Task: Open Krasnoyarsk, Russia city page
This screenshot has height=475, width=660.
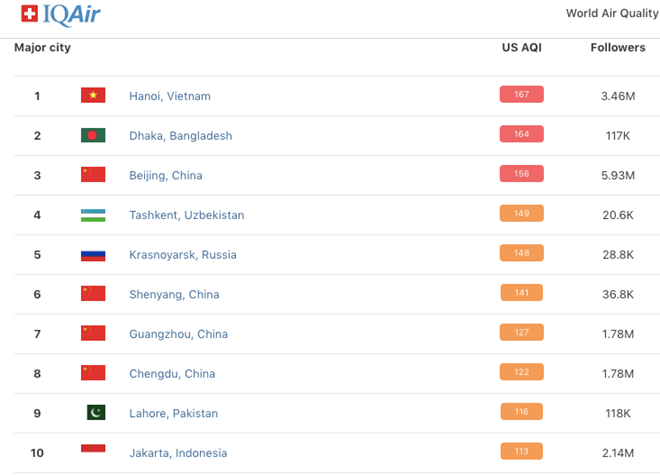Action: tap(183, 255)
